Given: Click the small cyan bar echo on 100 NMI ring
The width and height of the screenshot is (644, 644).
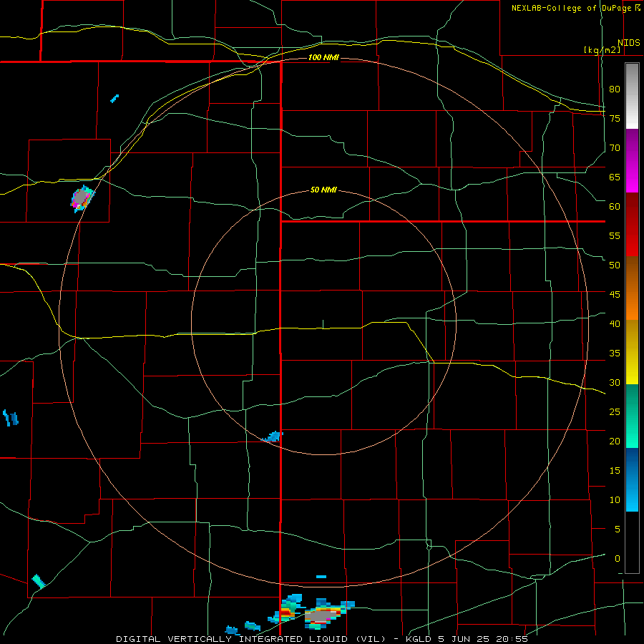Looking at the screenshot, I should coord(321,577).
